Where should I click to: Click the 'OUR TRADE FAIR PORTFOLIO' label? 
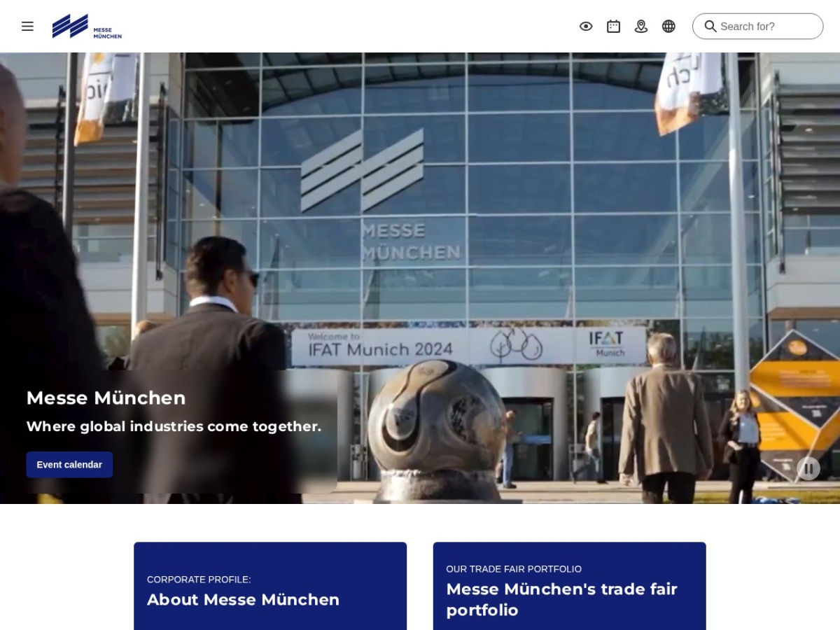514,569
